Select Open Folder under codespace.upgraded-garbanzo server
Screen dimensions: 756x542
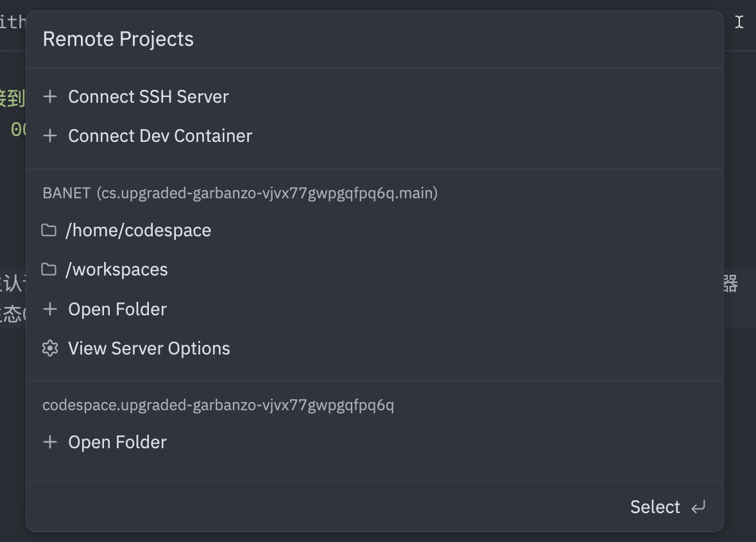(117, 442)
